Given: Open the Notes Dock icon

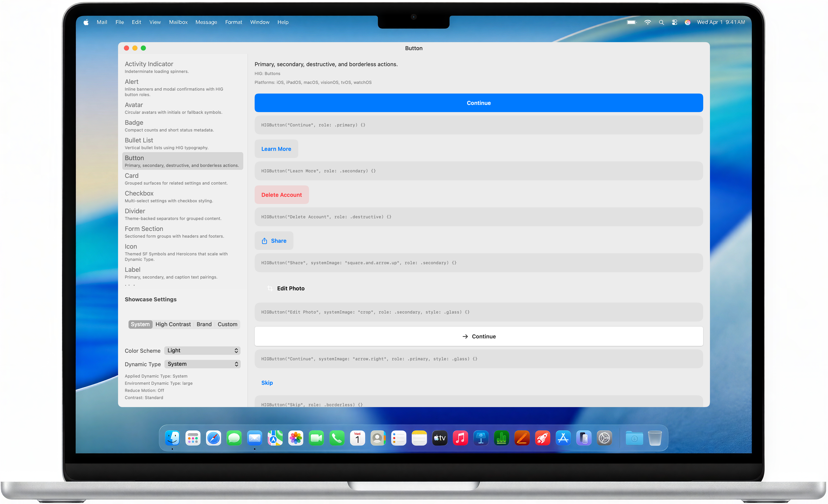Looking at the screenshot, I should tap(419, 438).
